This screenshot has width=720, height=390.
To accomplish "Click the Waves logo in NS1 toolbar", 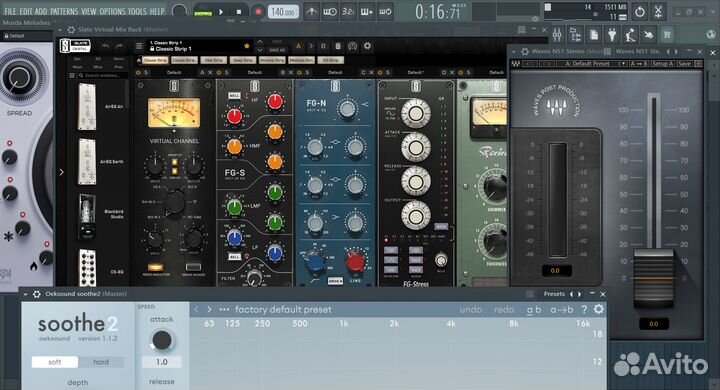I will pos(516,64).
